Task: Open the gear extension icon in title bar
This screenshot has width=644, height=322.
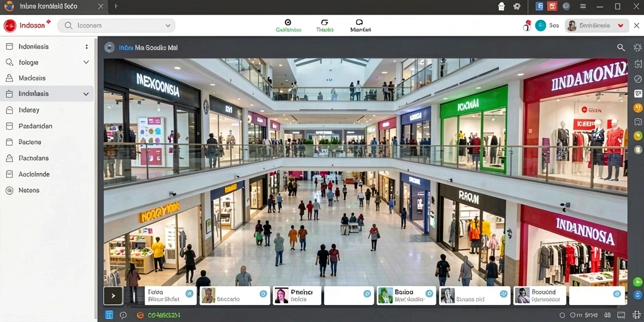Action: click(517, 6)
